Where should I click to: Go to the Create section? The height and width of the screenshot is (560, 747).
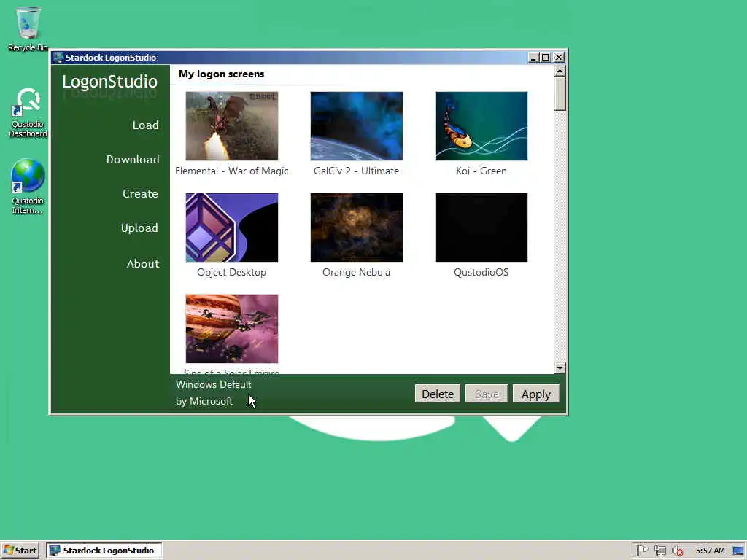coord(140,194)
